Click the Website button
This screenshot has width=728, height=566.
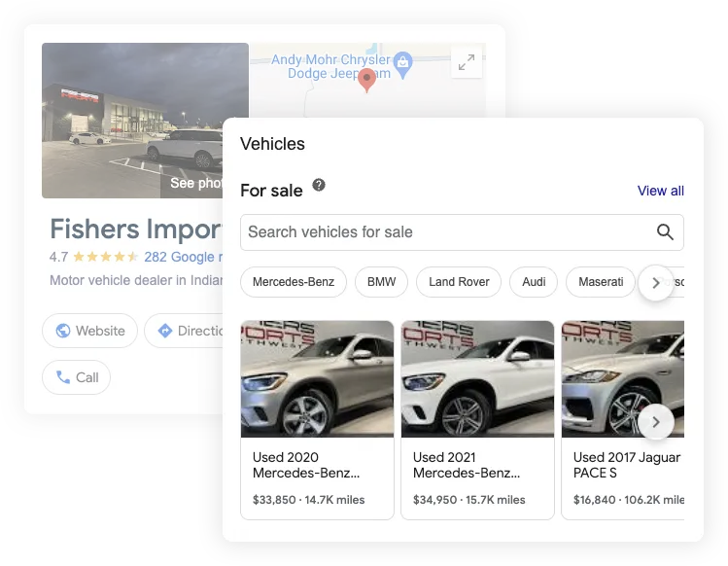coord(90,331)
